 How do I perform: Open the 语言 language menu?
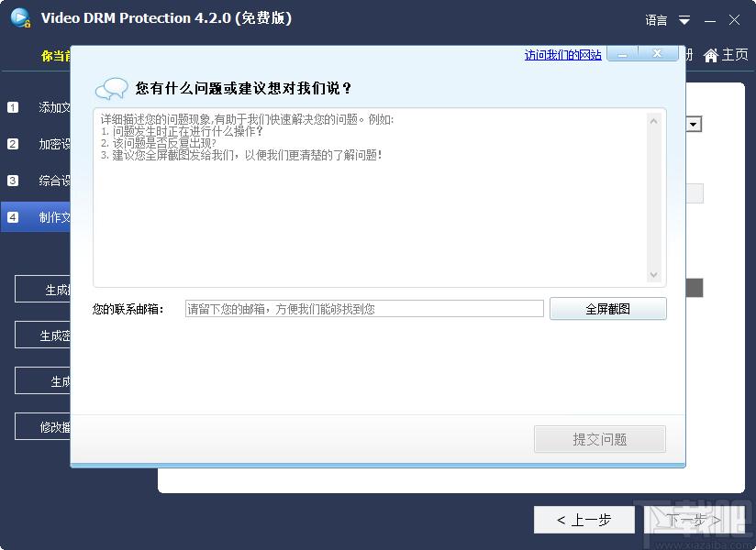point(656,20)
